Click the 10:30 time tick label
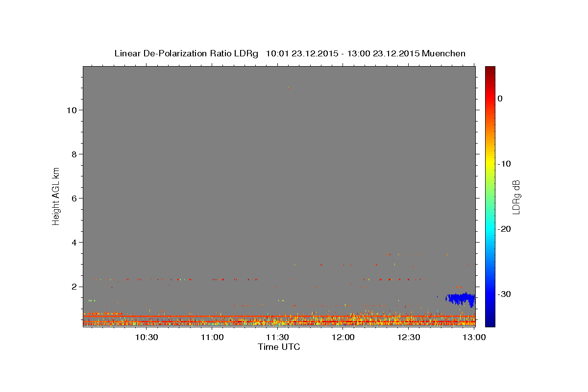The image size is (588, 392). point(147,337)
